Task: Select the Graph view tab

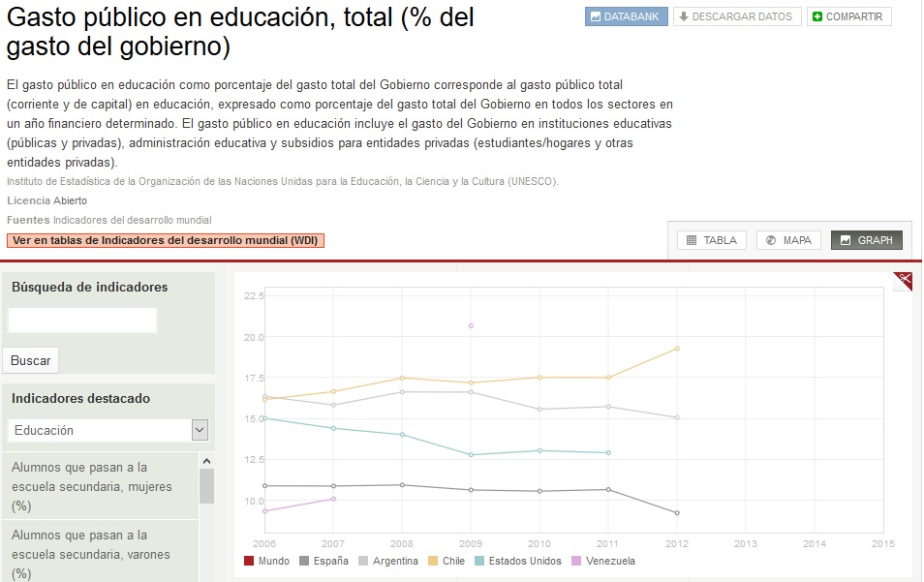Action: (x=867, y=240)
